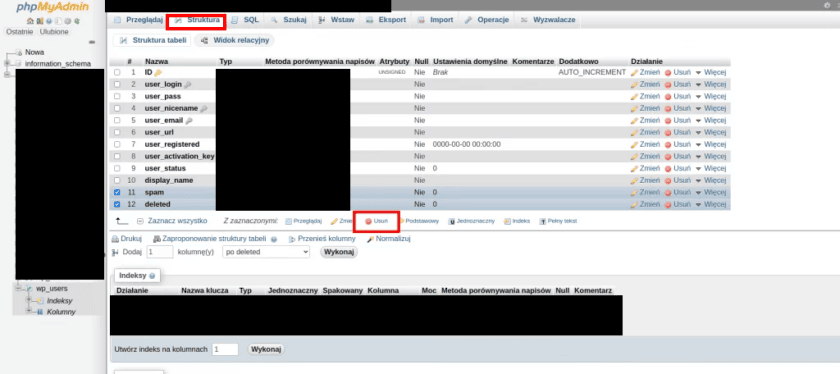Check the user_login column checkbox
This screenshot has height=374, width=840.
tap(117, 84)
